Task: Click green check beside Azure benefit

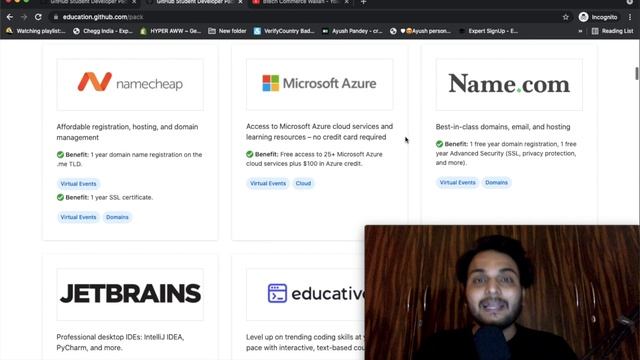Action: click(250, 154)
